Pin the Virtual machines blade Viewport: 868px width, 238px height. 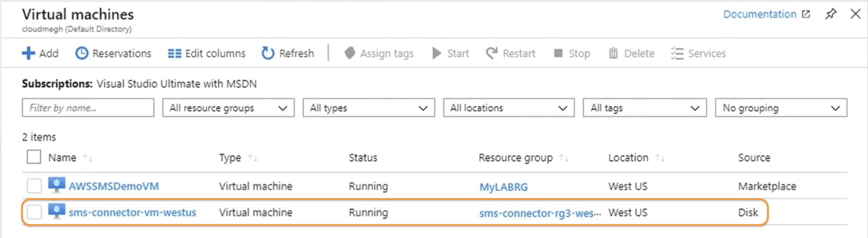click(831, 14)
